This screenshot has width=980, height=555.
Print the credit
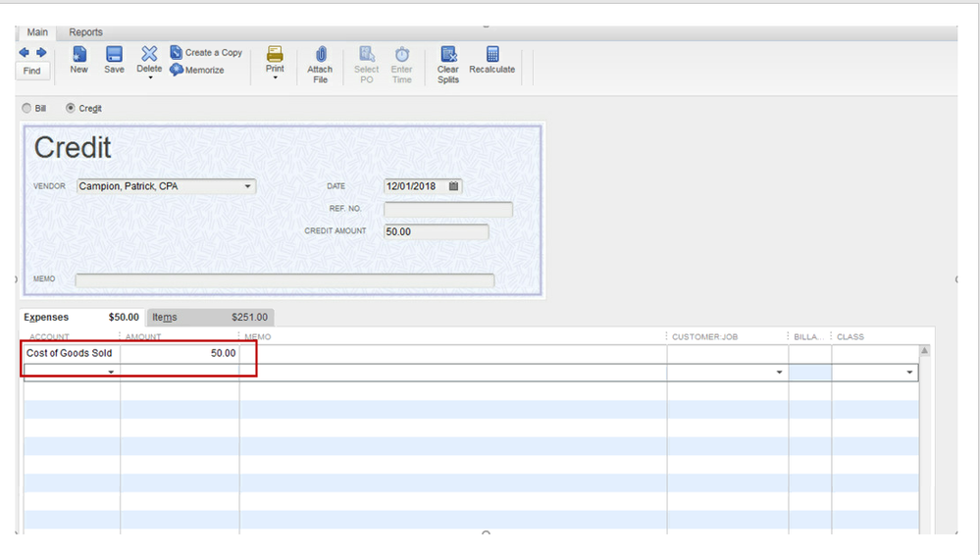coord(275,60)
